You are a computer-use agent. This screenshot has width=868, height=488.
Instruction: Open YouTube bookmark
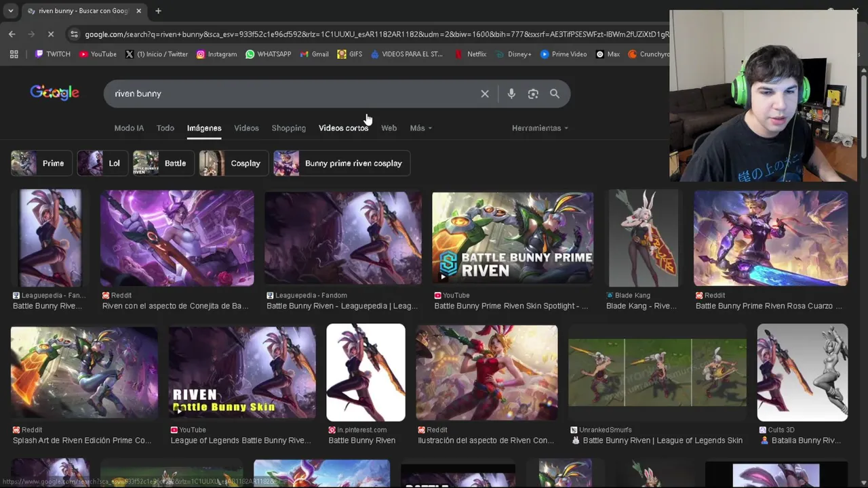[x=98, y=54]
